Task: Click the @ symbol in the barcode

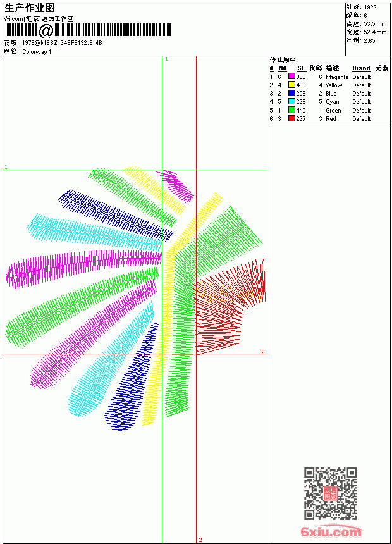Action: coord(46,30)
